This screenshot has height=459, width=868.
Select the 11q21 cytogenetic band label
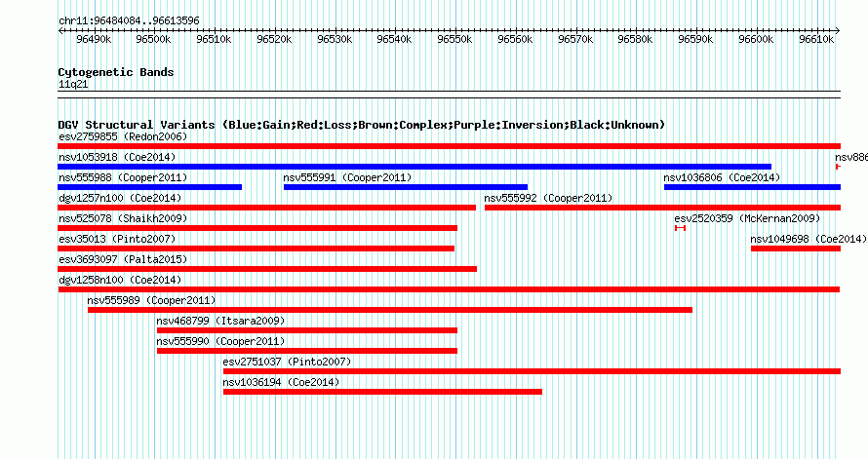tap(73, 84)
